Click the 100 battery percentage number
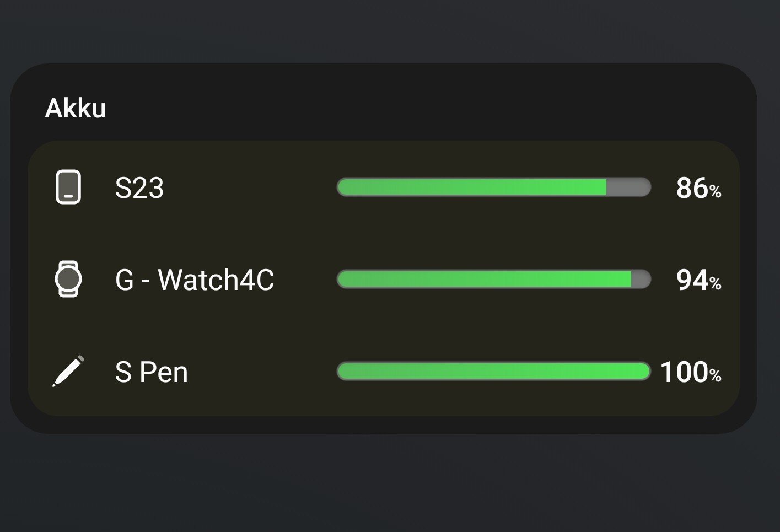The width and height of the screenshot is (780, 532). coord(684,372)
